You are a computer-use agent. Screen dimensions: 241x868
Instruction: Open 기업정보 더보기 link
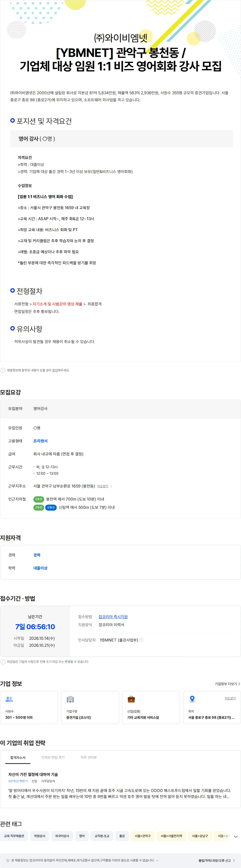click(227, 684)
